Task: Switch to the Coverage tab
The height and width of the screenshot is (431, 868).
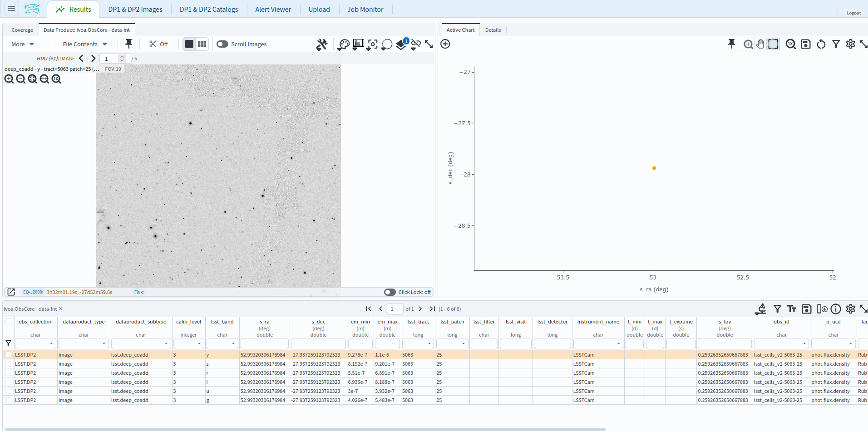Action: (22, 30)
